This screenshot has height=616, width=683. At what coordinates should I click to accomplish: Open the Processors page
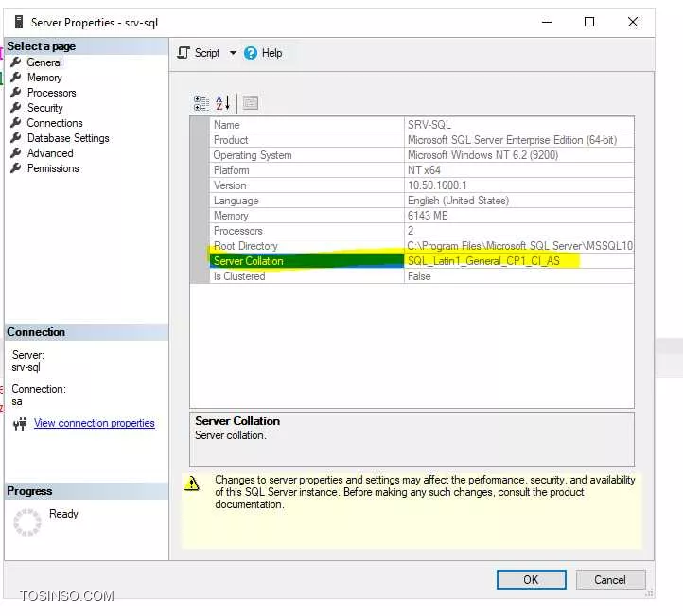(51, 93)
